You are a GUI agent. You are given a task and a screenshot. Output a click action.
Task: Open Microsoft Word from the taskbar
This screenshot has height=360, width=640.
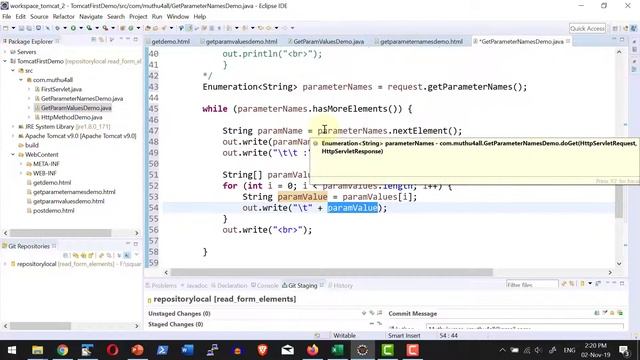(x=187, y=350)
